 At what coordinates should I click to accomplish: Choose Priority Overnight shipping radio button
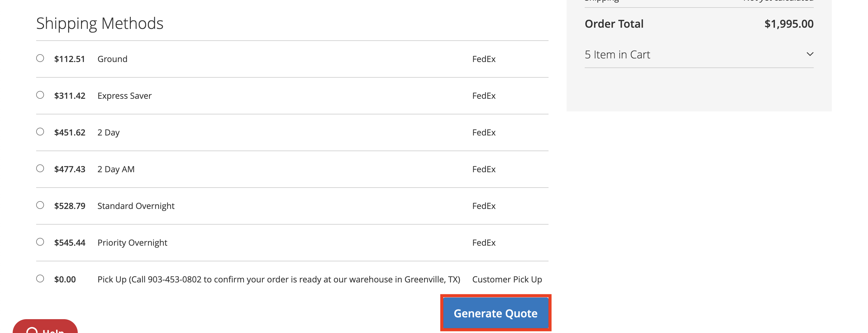[x=40, y=242]
